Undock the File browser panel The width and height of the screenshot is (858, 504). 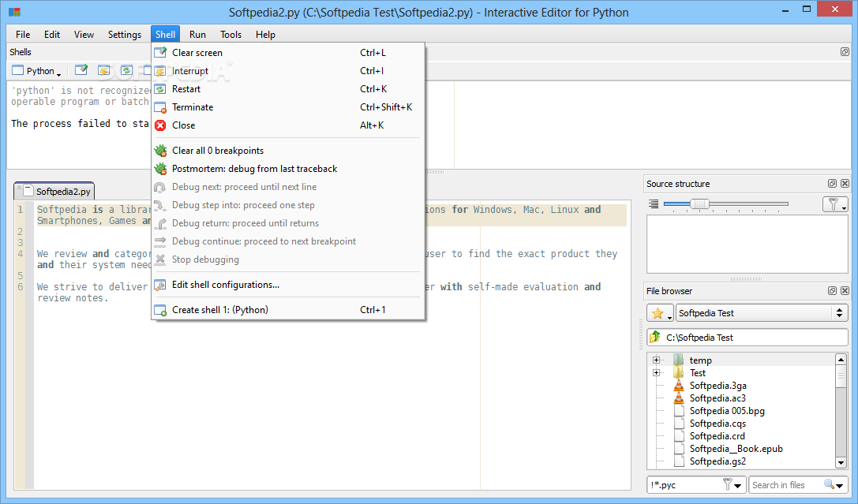(x=832, y=291)
